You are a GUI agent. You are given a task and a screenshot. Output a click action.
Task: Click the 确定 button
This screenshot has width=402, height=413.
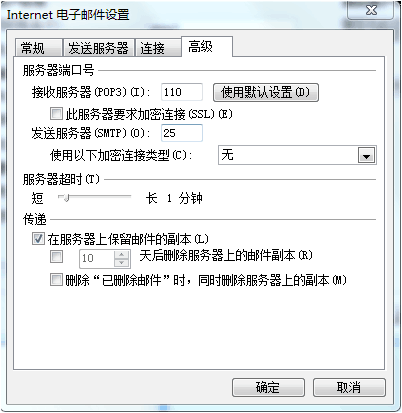tap(268, 387)
